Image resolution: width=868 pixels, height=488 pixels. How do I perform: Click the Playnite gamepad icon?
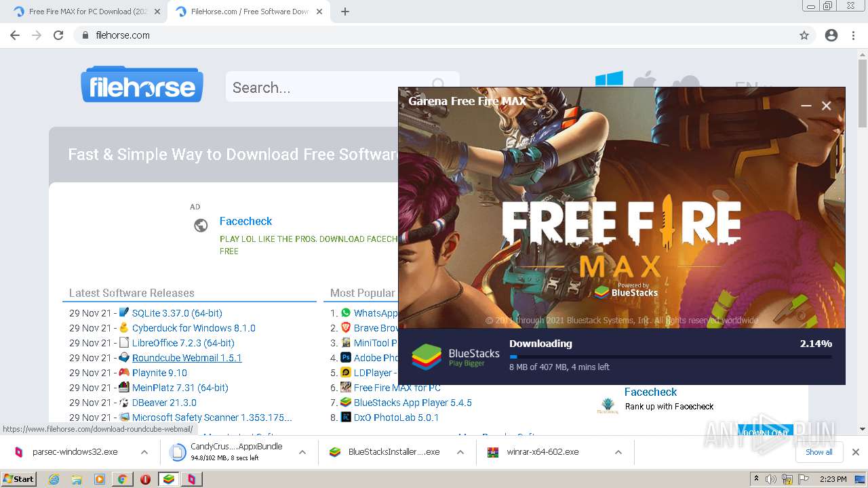click(124, 372)
